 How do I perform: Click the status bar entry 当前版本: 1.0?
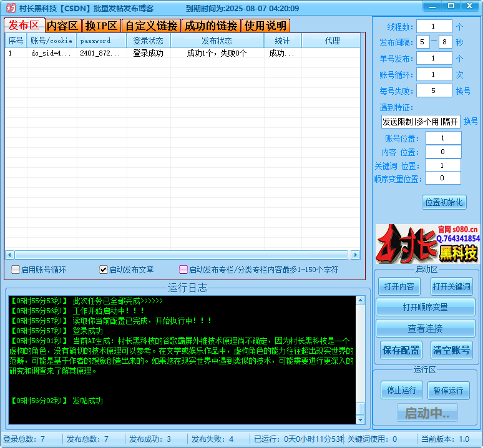point(446,439)
